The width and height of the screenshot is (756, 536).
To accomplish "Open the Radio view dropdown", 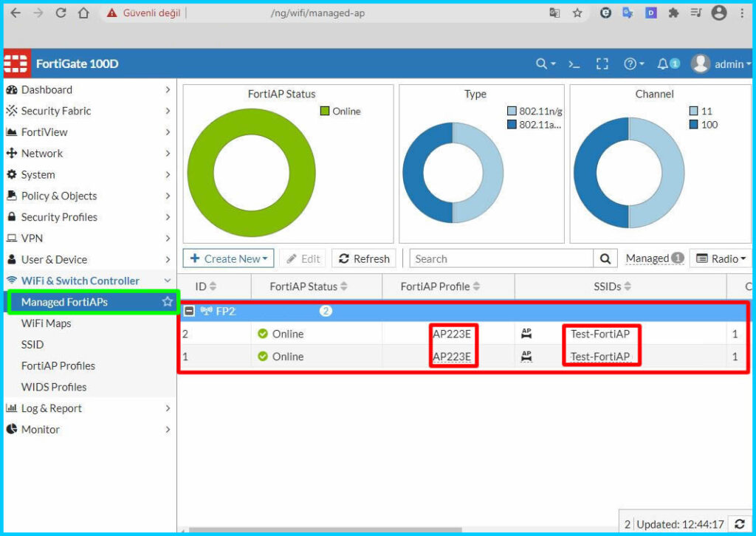I will pos(721,258).
